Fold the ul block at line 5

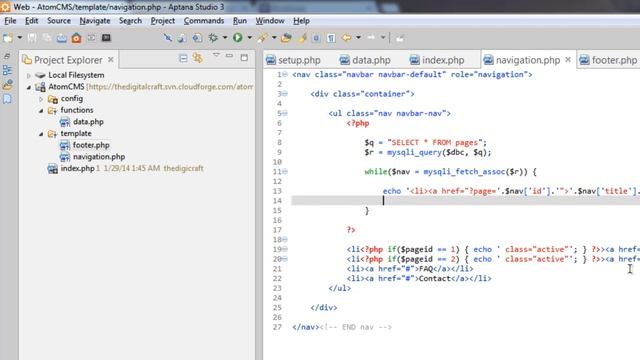point(285,113)
